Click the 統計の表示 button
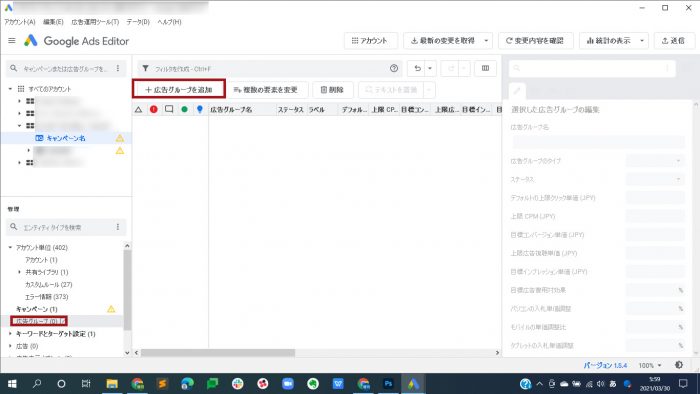This screenshot has height=394, width=700. [608, 41]
